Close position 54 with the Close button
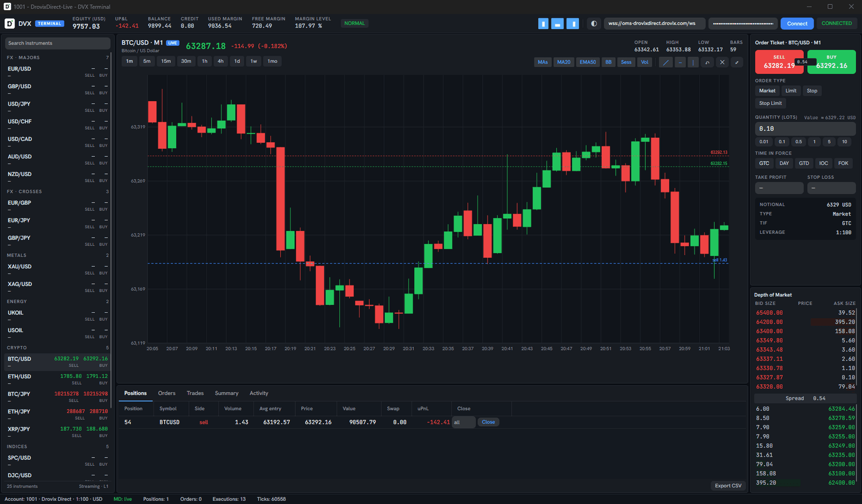Screen dimensions: 862x504 pyautogui.click(x=488, y=422)
